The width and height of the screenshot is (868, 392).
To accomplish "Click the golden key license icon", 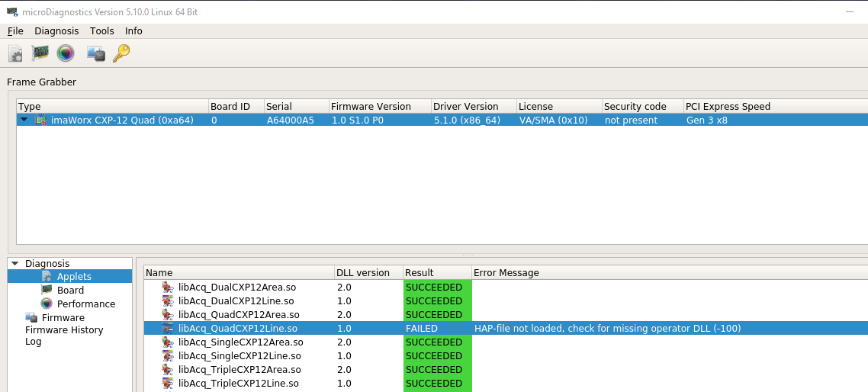I will point(121,53).
